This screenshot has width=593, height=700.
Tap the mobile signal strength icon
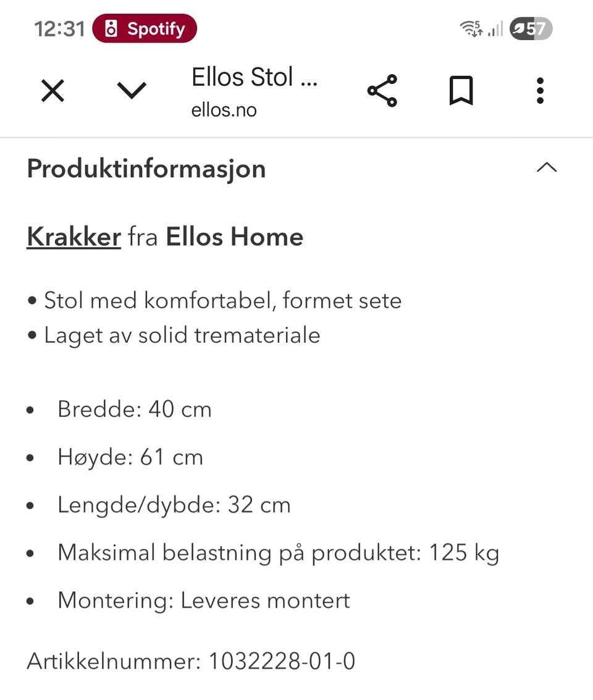click(495, 28)
